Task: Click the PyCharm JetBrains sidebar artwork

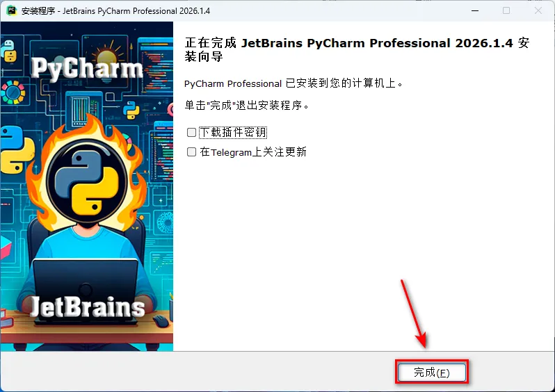Action: click(87, 186)
